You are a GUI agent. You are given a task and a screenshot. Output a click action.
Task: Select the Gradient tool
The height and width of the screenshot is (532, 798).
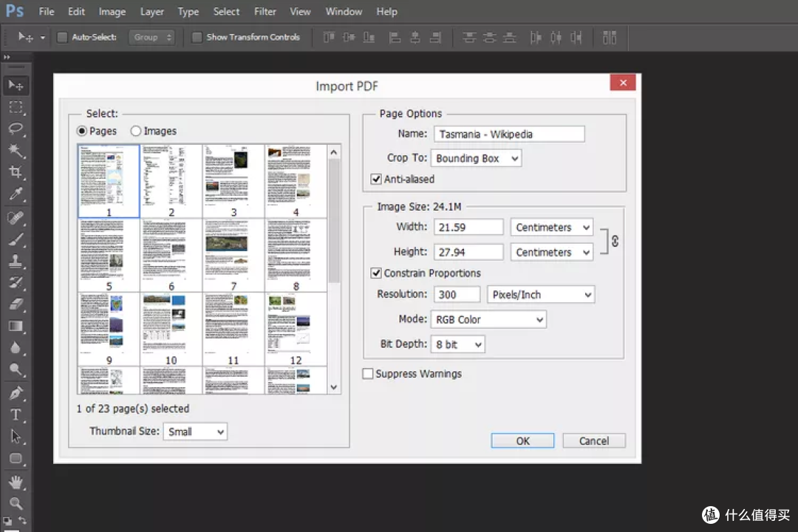[x=16, y=327]
